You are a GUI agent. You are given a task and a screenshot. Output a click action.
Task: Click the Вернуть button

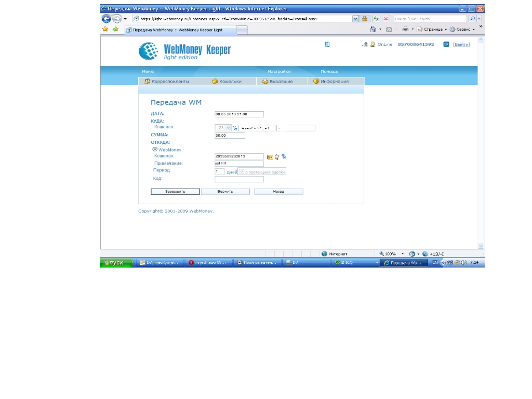pyautogui.click(x=225, y=191)
